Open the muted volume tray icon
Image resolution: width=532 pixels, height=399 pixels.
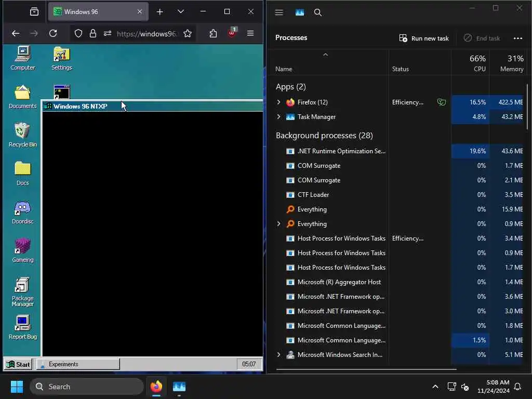pos(465,387)
